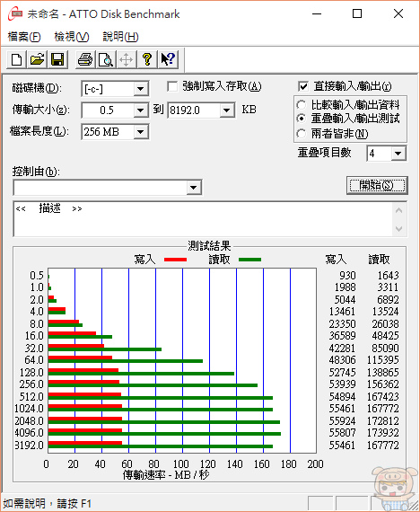
Task: Click the Print Preview toolbar icon
Action: click(x=106, y=60)
